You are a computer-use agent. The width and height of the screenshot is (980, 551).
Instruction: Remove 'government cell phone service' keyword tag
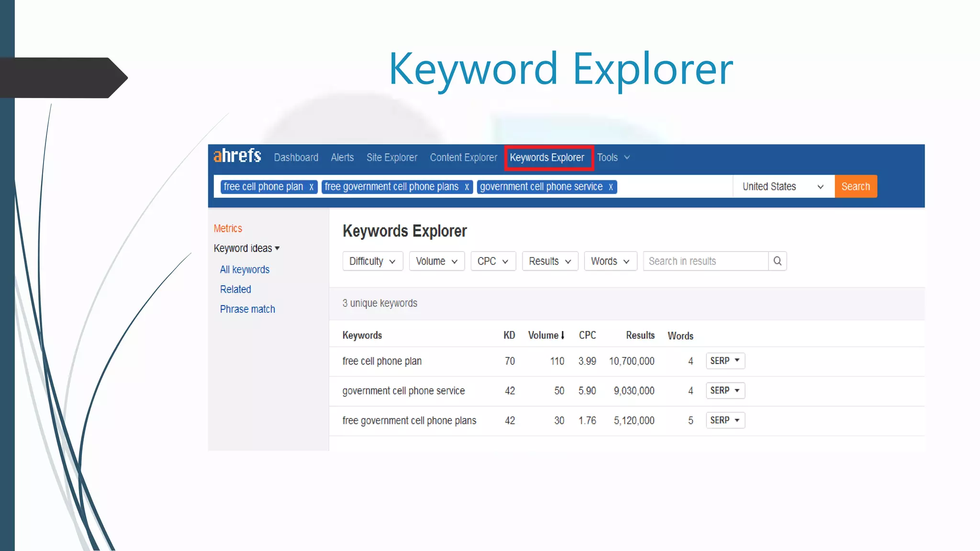click(611, 187)
